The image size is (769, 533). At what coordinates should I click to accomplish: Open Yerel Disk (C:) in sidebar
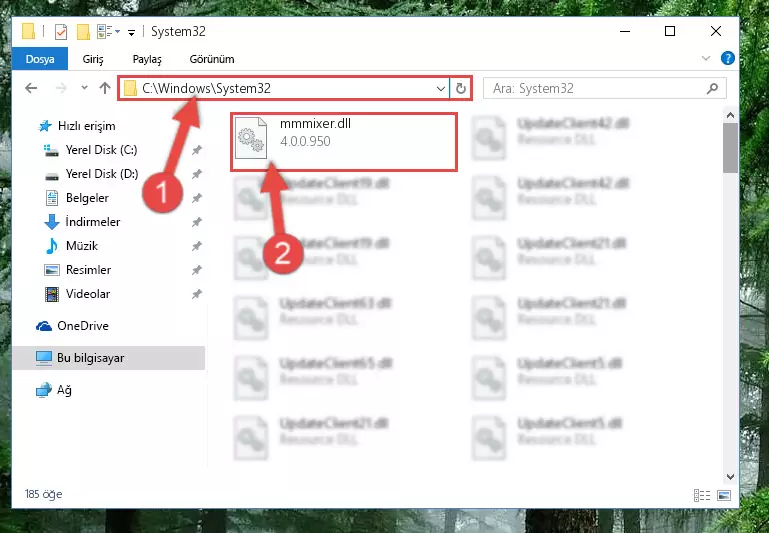[91, 150]
